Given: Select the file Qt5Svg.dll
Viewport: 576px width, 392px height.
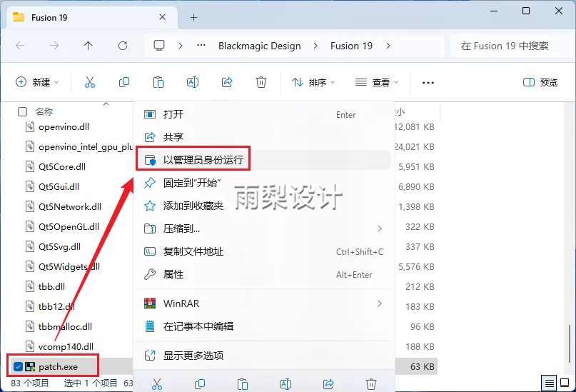Looking at the screenshot, I should pyautogui.click(x=59, y=246).
